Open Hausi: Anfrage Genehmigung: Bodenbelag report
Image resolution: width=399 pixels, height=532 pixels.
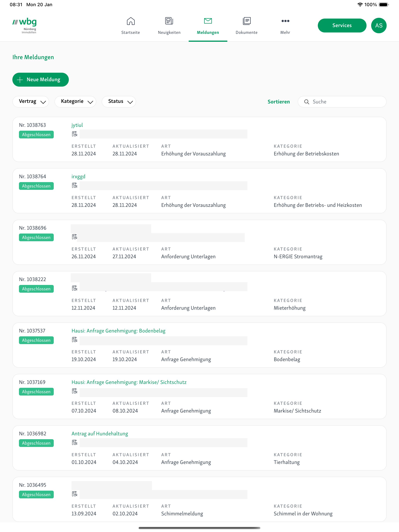pyautogui.click(x=118, y=331)
